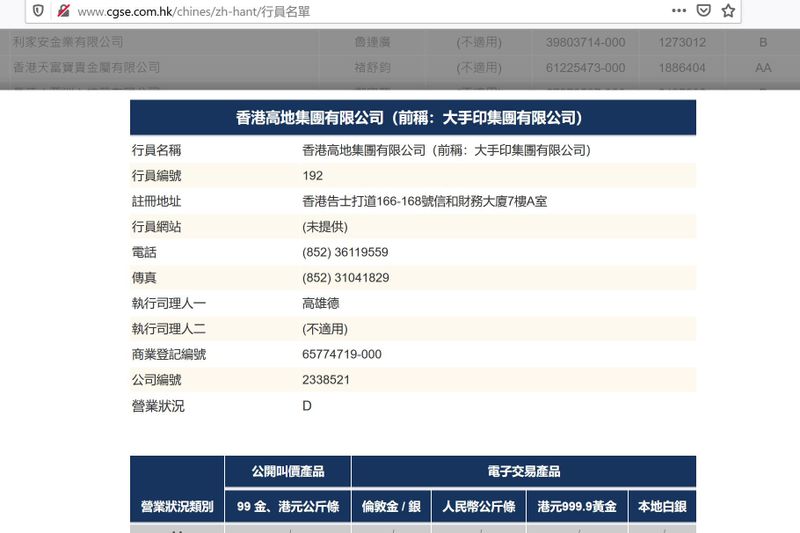Click the URL address bar text
This screenshot has height=533, width=800.
(x=193, y=11)
